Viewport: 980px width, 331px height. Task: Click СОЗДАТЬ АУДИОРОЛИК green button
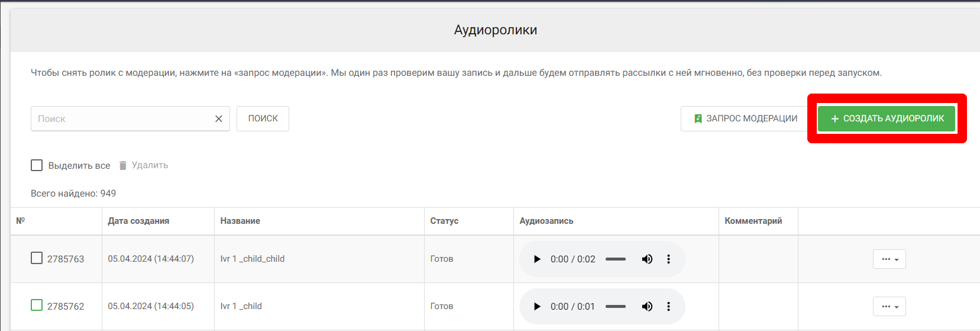click(x=886, y=119)
